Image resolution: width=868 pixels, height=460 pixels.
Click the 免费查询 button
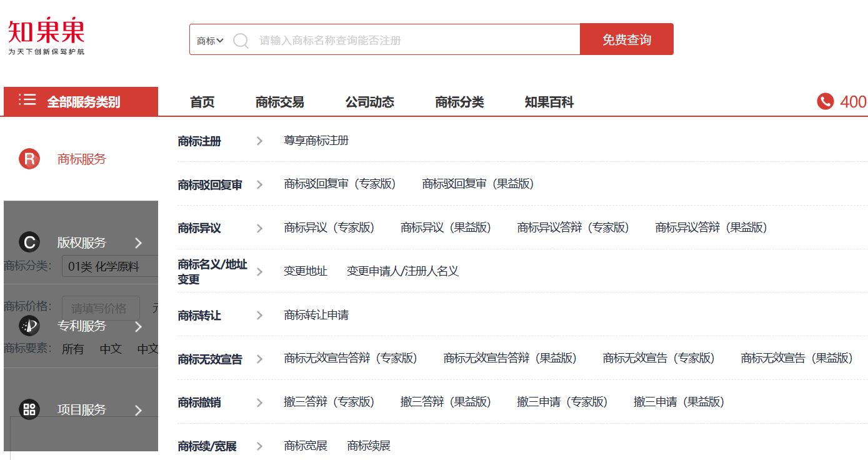pos(627,39)
